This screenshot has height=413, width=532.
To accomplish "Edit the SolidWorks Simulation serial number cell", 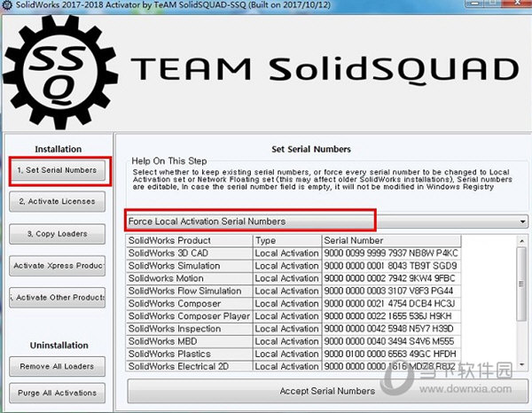I will point(391,266).
